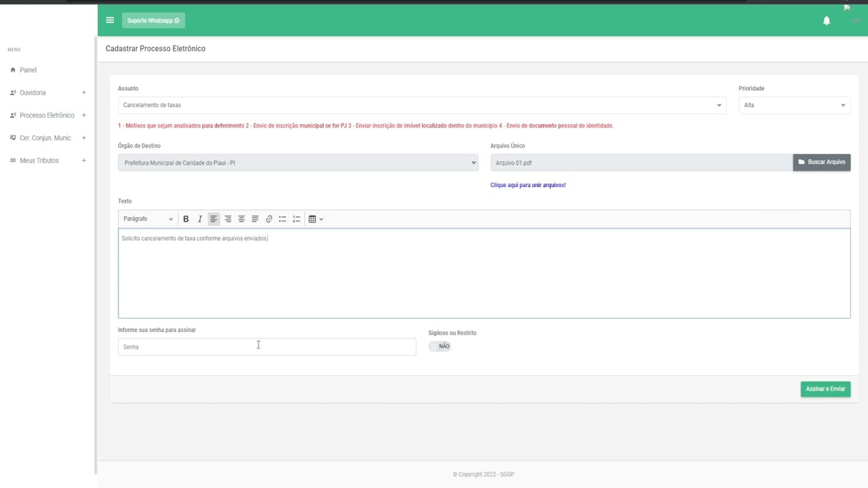Open the Assunto dropdown

[422, 105]
